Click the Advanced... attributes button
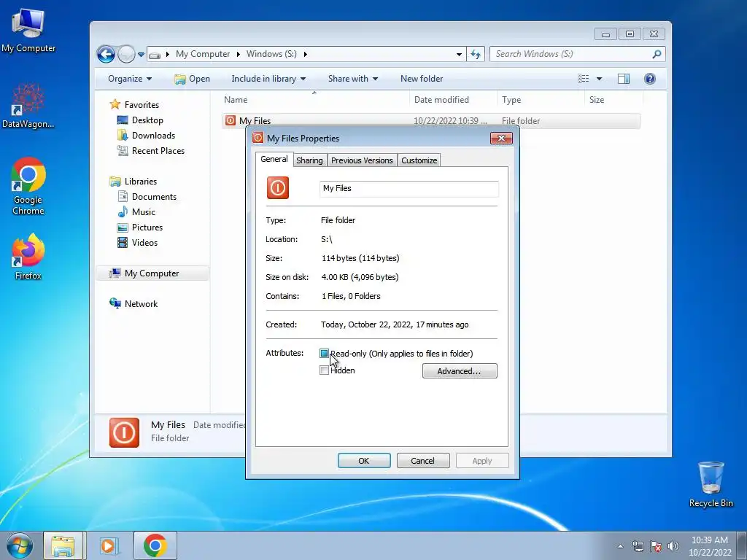Image resolution: width=747 pixels, height=560 pixels. [x=460, y=371]
